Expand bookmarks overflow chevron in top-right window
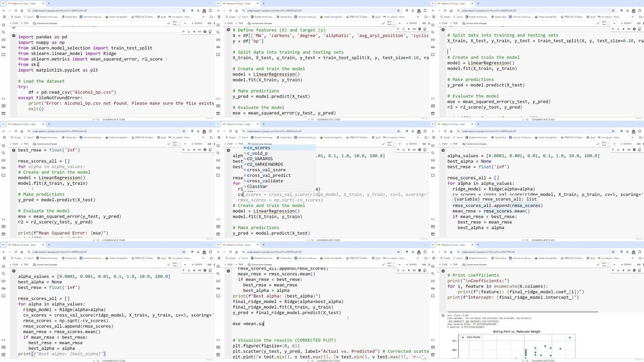The height and width of the screenshot is (362, 644). pos(632,17)
